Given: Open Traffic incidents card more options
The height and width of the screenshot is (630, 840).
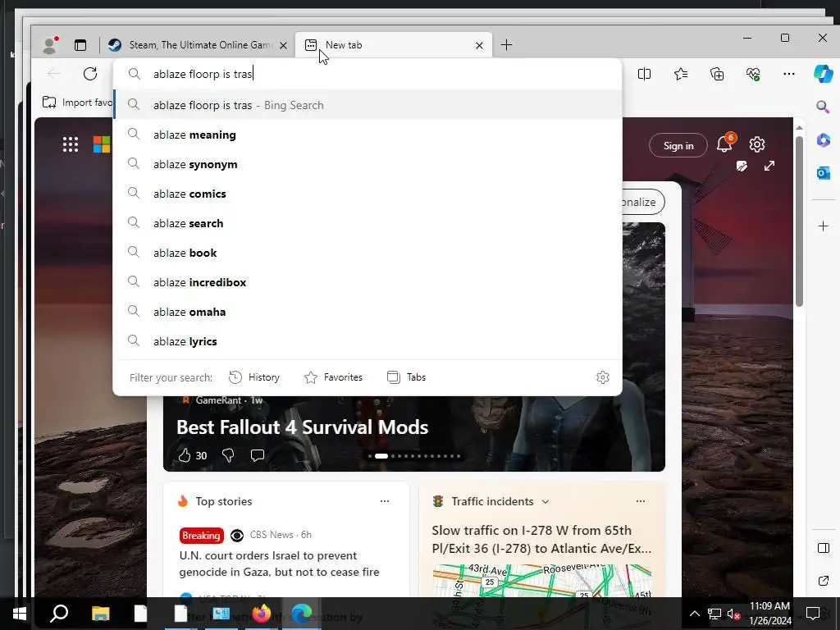Looking at the screenshot, I should (x=641, y=501).
